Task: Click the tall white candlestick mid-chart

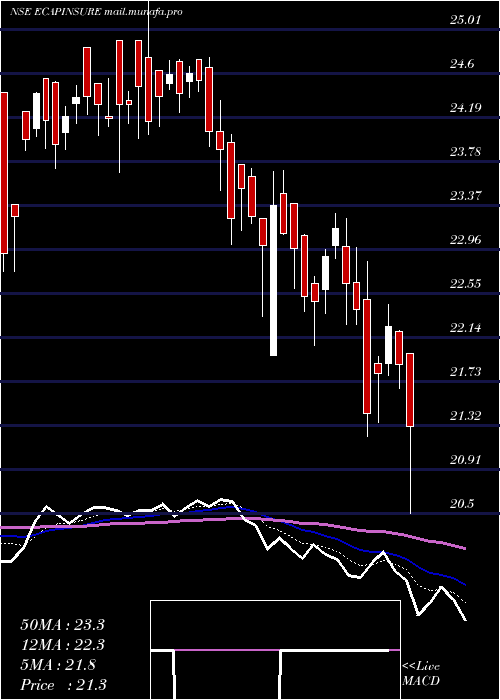Action: 273,280
